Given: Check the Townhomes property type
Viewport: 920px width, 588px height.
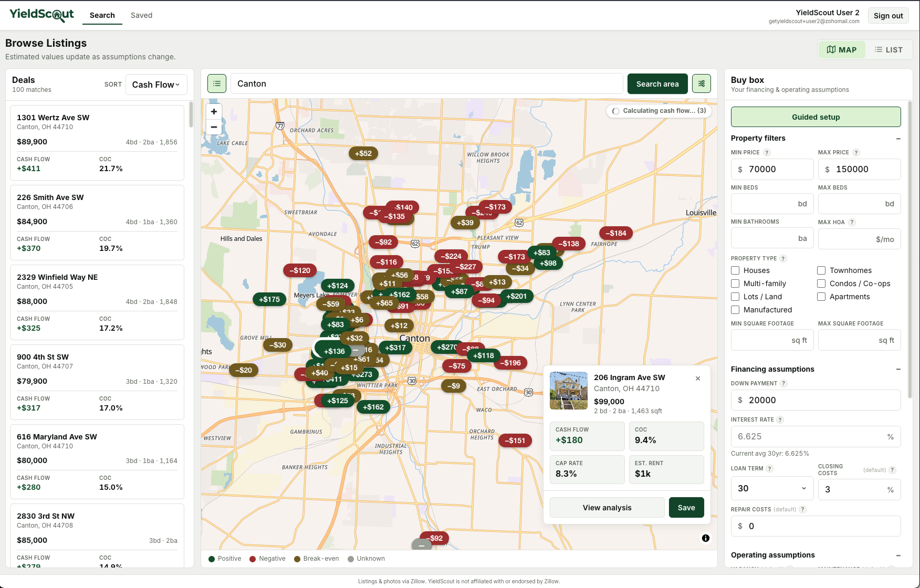Looking at the screenshot, I should click(821, 270).
